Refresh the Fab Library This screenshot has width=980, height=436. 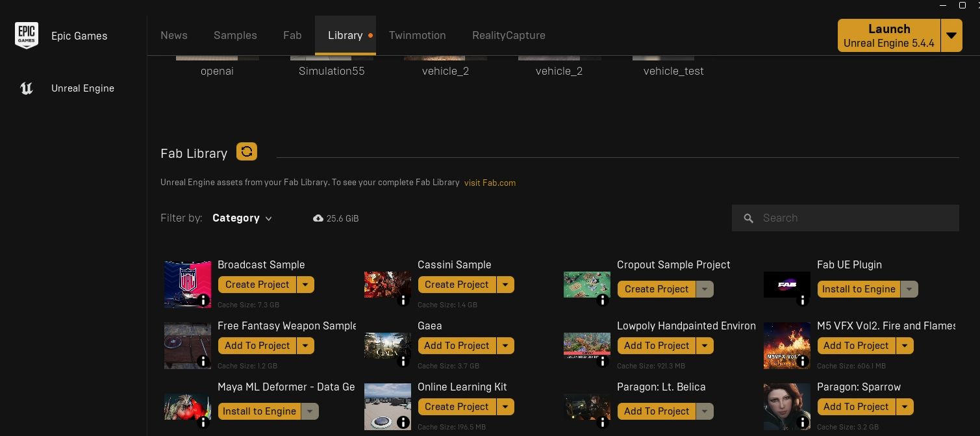point(247,151)
